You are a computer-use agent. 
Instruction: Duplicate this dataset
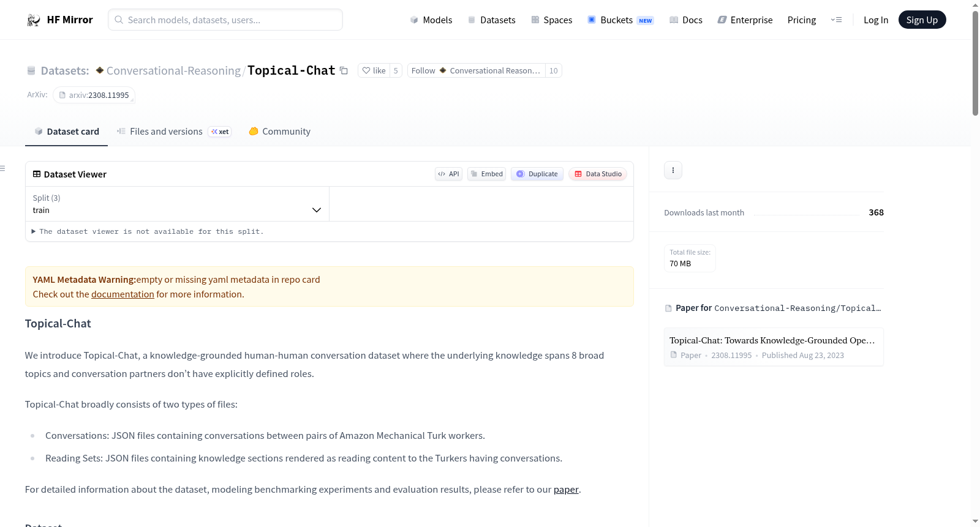(x=537, y=174)
